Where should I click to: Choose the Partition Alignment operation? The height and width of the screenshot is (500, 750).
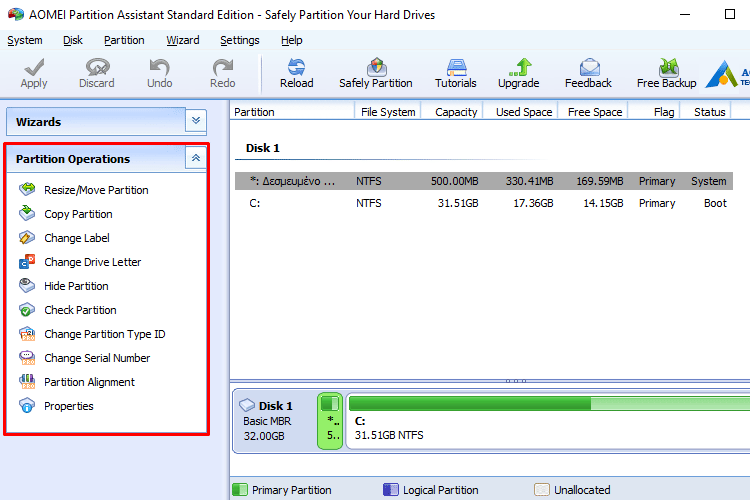[89, 382]
